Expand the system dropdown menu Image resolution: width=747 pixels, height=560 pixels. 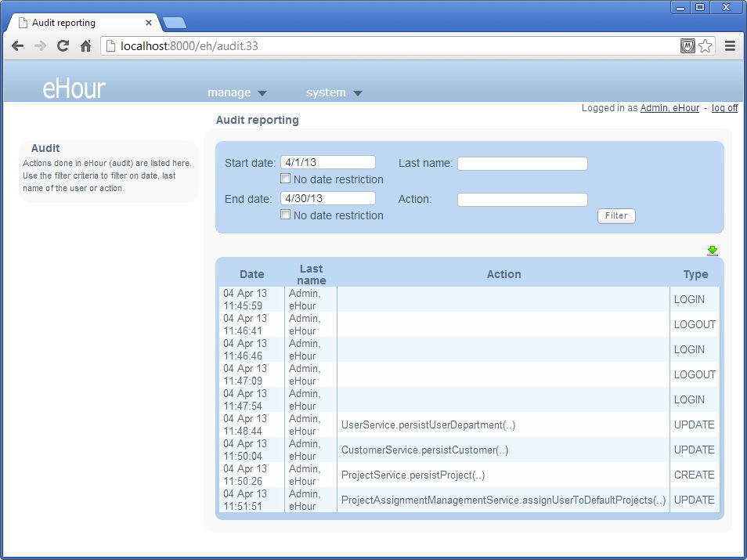pyautogui.click(x=334, y=92)
